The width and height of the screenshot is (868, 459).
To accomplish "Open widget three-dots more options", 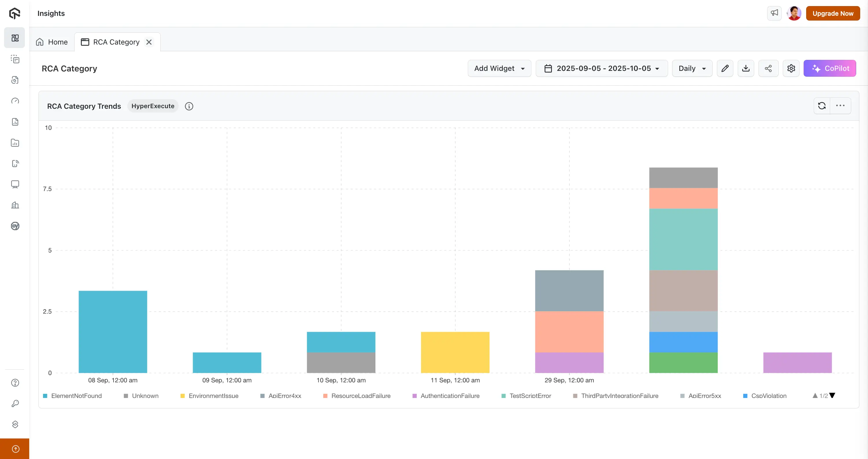I will click(x=840, y=106).
